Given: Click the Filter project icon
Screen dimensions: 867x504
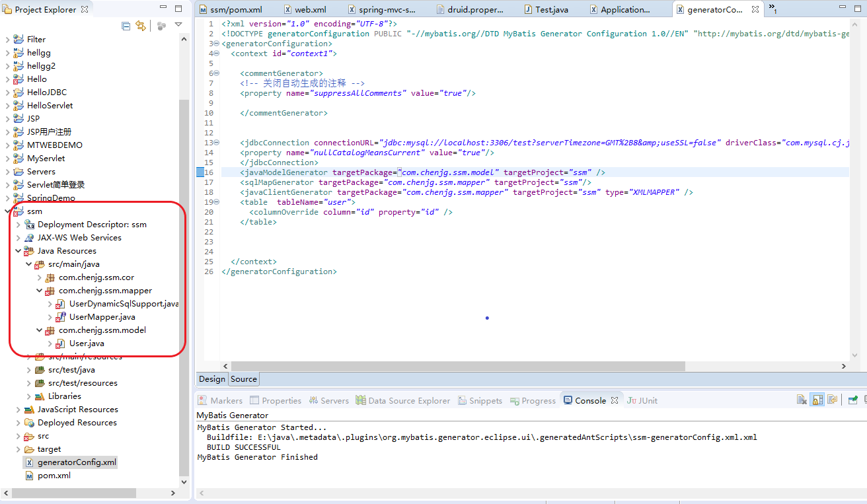Looking at the screenshot, I should pyautogui.click(x=19, y=39).
